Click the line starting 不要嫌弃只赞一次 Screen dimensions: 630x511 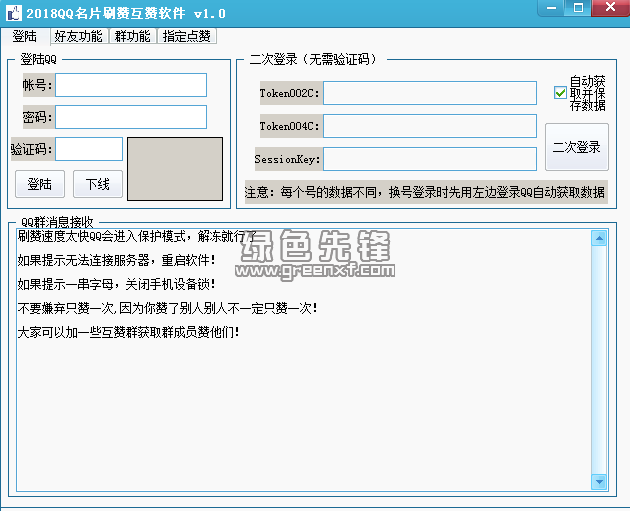tap(167, 309)
